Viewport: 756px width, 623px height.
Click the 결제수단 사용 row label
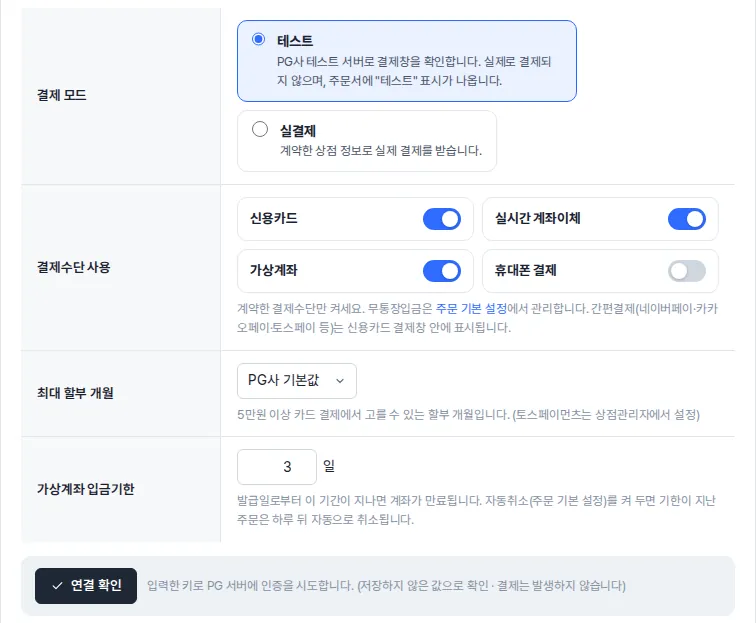point(74,267)
